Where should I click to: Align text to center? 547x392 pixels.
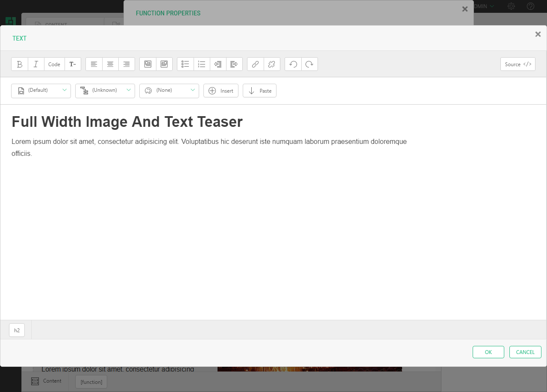pos(110,64)
